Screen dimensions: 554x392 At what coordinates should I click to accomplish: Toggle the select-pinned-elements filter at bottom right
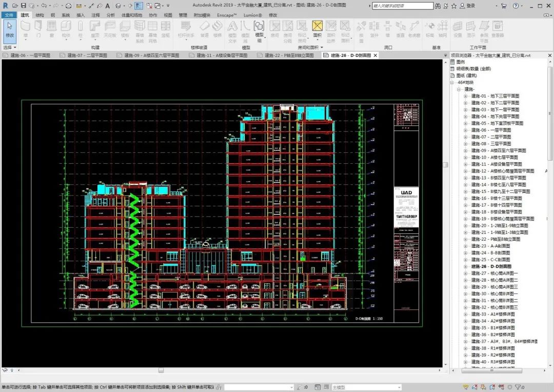(x=483, y=387)
